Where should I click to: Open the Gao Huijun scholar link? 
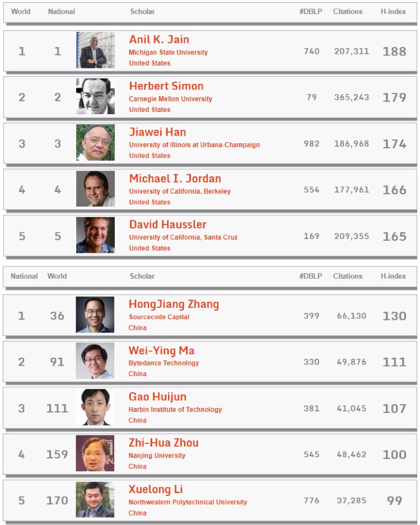[x=157, y=397]
